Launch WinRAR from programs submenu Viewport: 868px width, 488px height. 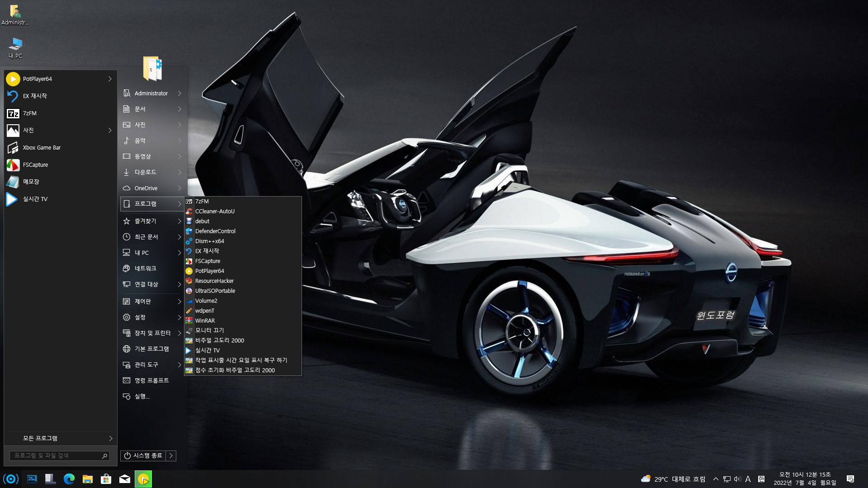pyautogui.click(x=243, y=321)
